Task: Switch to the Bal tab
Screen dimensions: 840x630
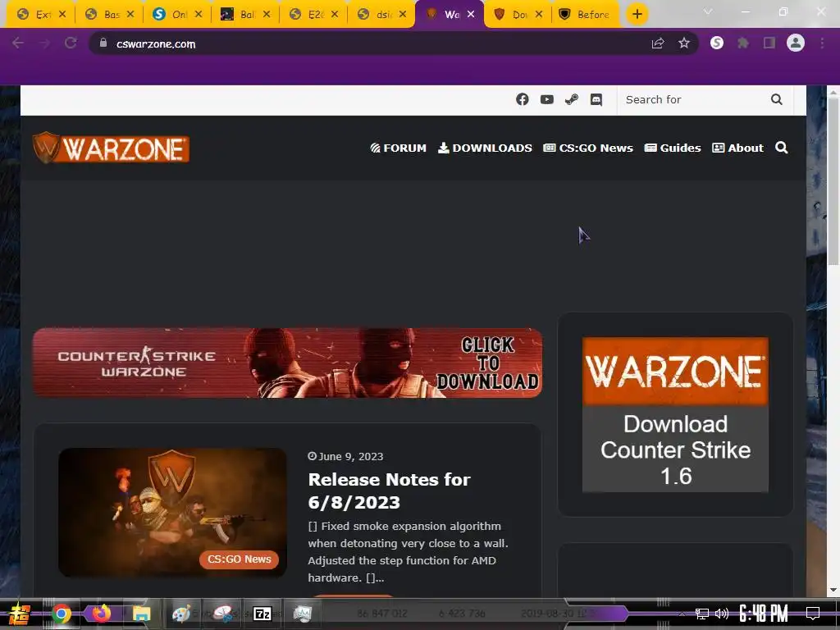Action: [244, 15]
